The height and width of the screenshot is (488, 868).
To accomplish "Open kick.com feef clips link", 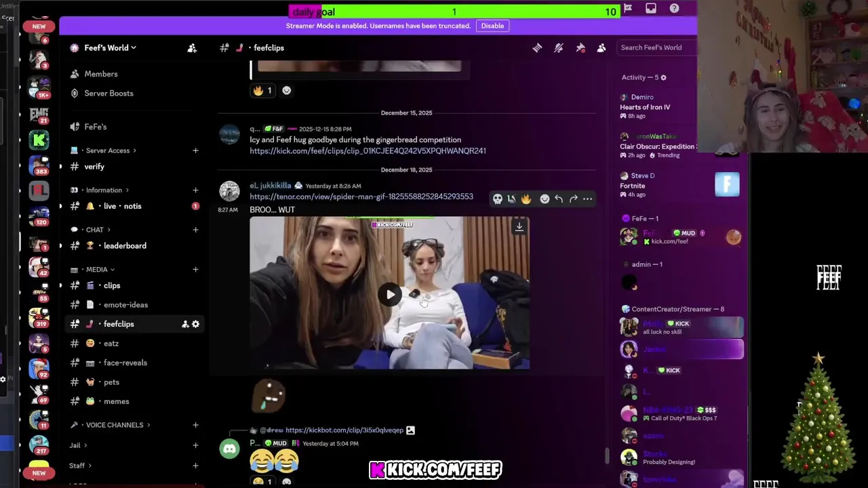I will point(368,150).
